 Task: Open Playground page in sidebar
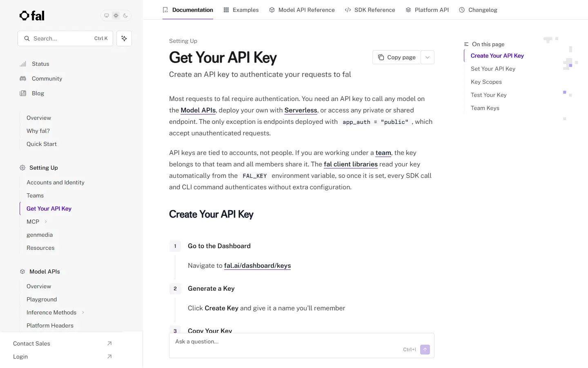coord(42,299)
